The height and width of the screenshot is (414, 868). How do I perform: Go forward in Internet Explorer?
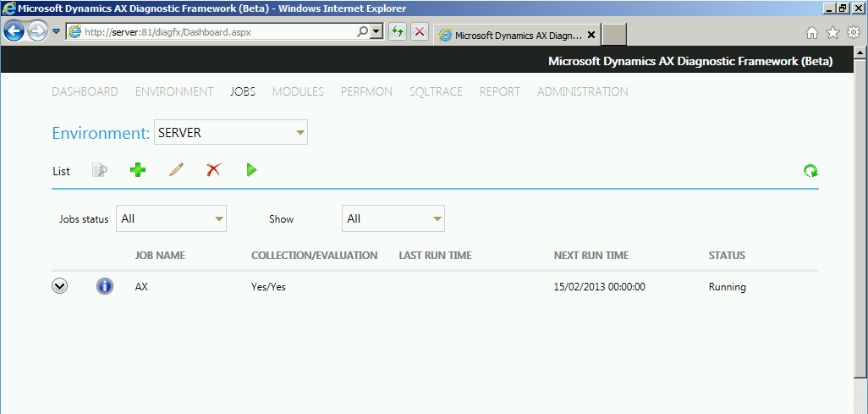coord(37,31)
